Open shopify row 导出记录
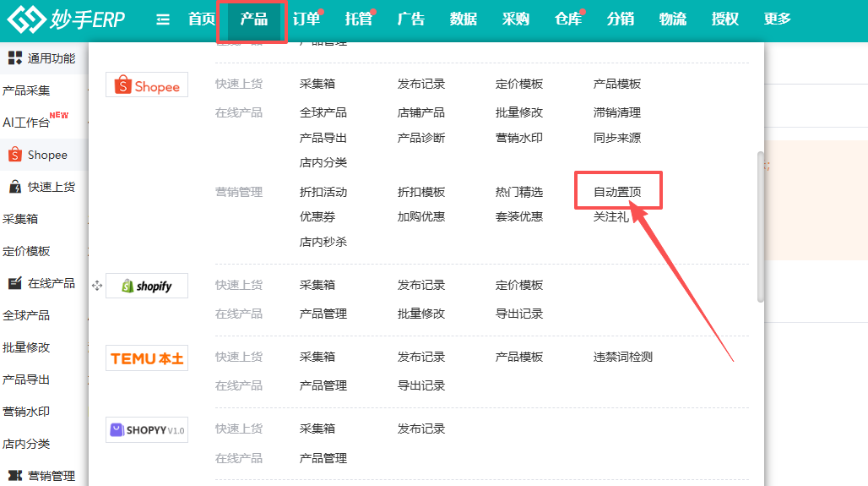 tap(519, 314)
